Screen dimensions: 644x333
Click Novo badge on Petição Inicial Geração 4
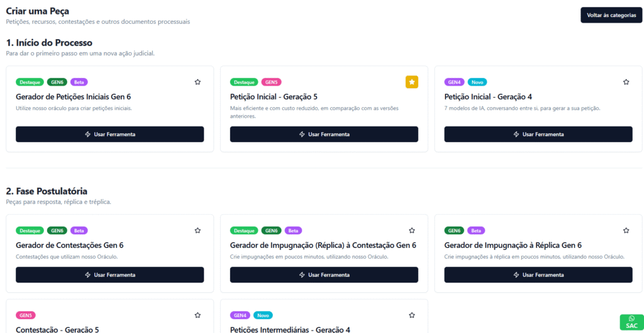point(477,82)
